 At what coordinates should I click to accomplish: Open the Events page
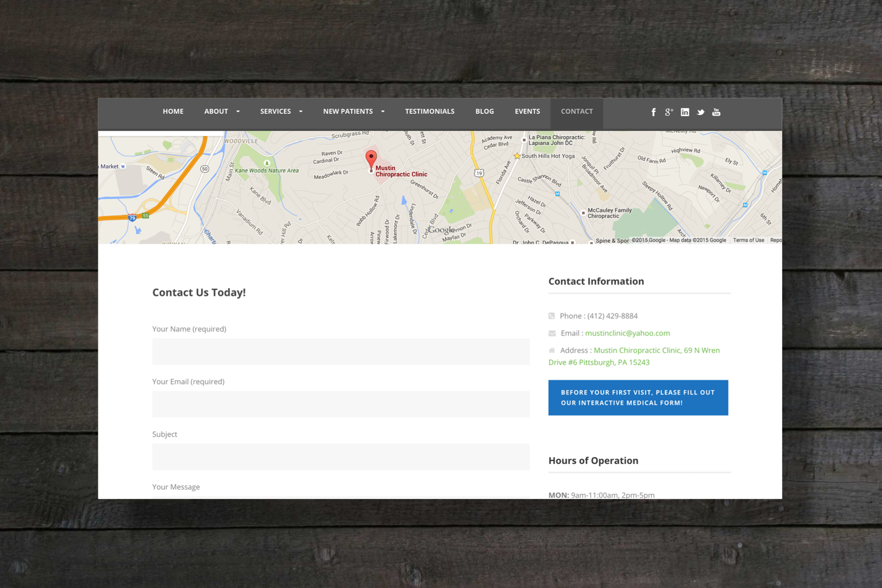pos(527,111)
